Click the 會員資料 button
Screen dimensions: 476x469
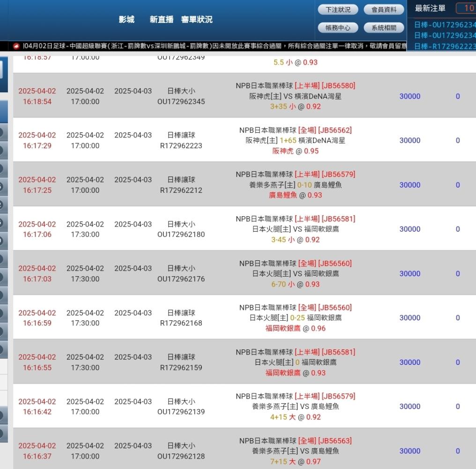384,10
